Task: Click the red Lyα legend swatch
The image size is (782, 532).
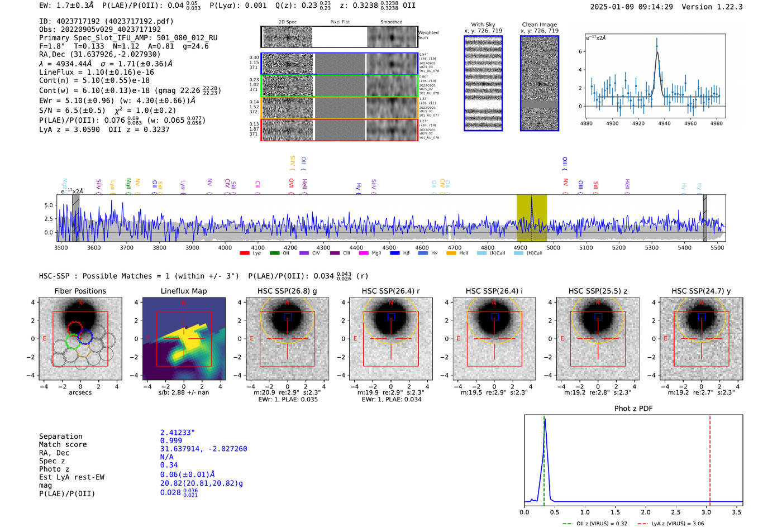Action: coord(245,253)
